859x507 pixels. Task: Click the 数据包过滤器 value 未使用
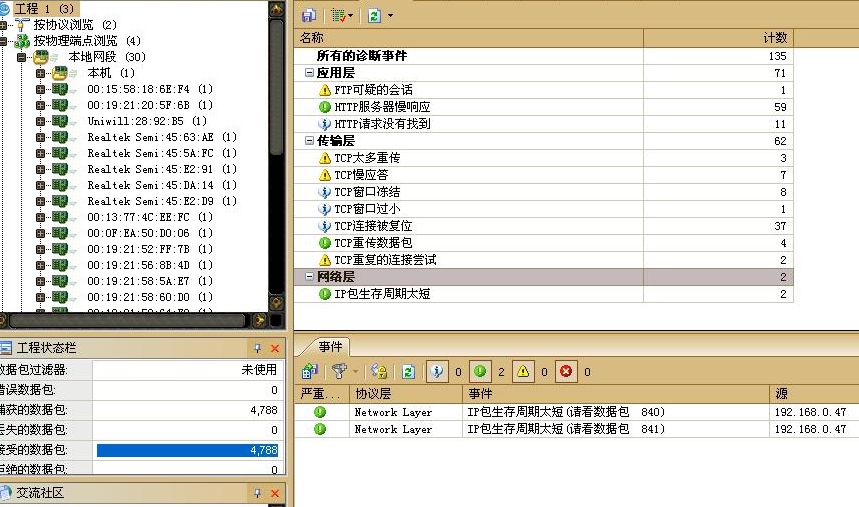pos(259,370)
